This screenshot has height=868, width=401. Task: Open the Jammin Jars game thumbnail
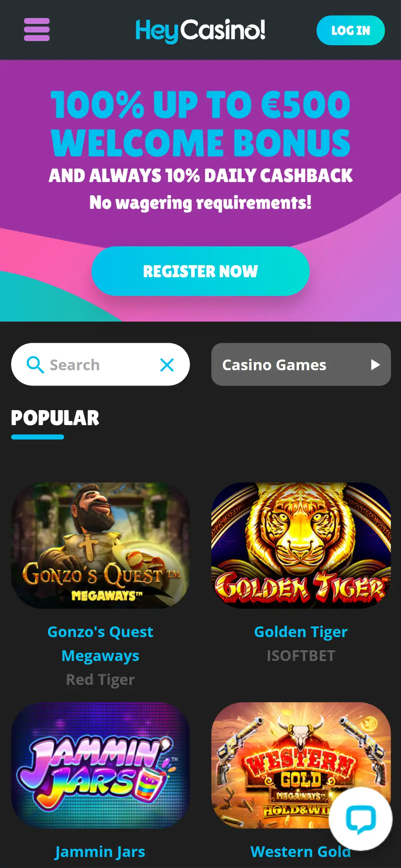(101, 765)
